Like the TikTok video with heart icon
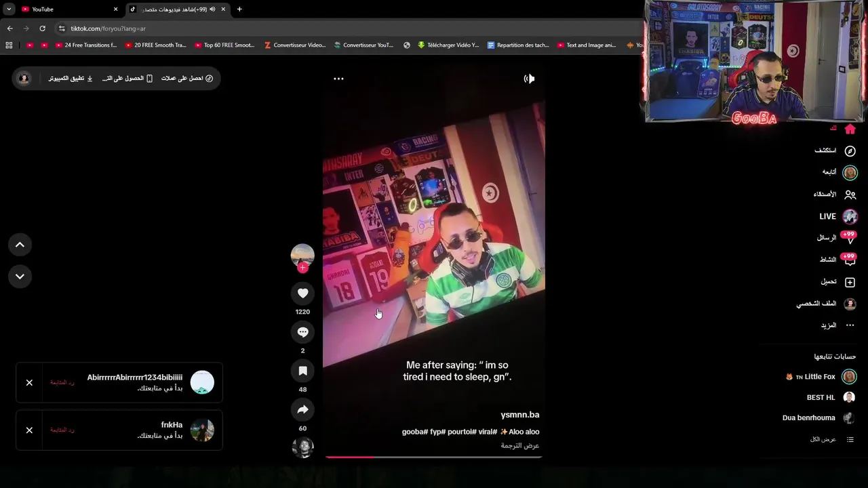Viewport: 868px width, 488px height. pyautogui.click(x=302, y=293)
